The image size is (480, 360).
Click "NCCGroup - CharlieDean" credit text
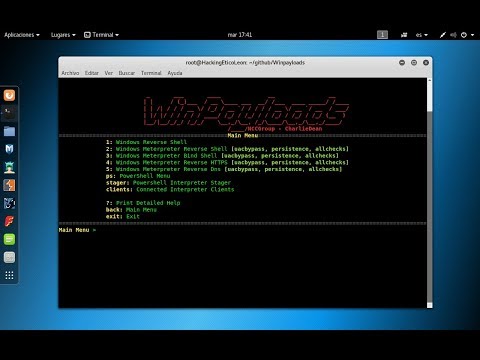tap(285, 129)
